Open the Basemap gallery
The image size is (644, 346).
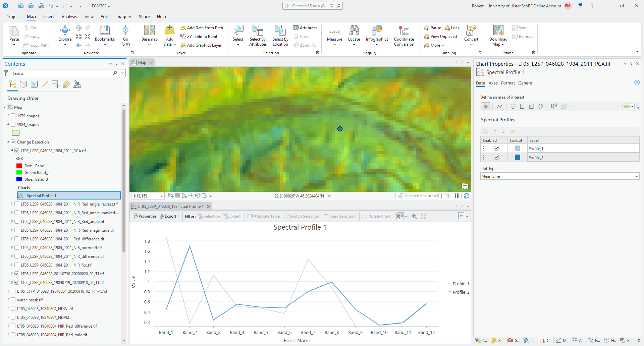tap(149, 35)
